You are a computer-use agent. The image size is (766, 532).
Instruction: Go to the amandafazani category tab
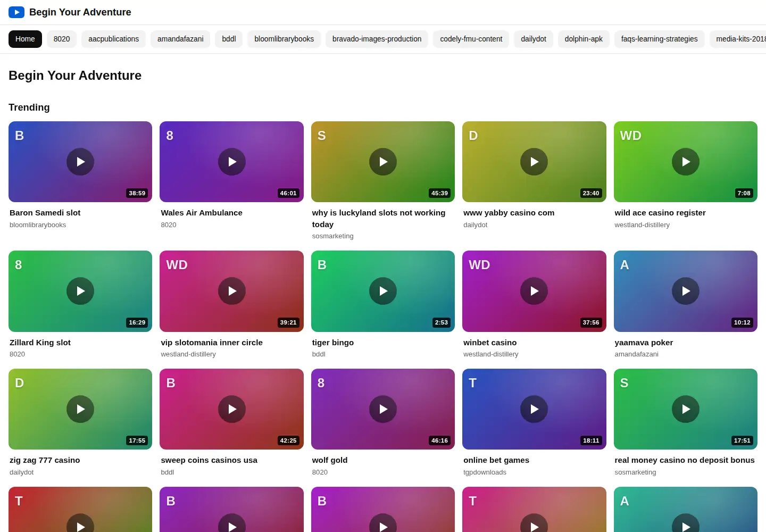[x=180, y=39]
